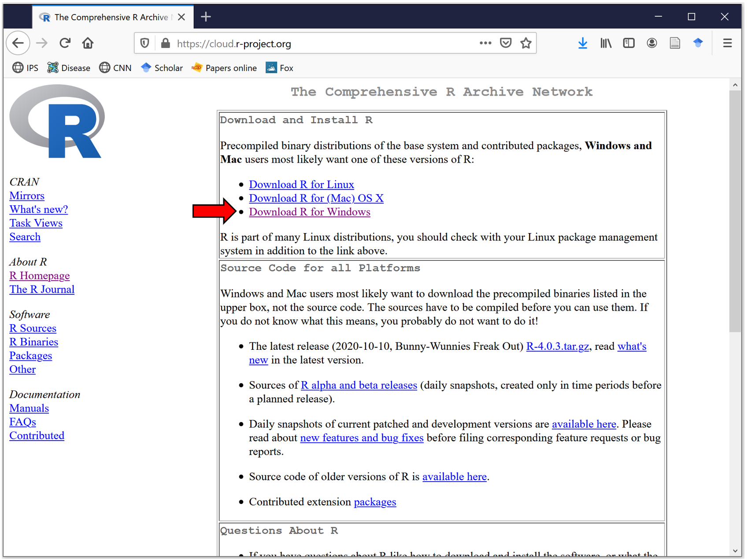Open the Disease bookmark
The width and height of the screenshot is (748, 560).
coord(69,68)
